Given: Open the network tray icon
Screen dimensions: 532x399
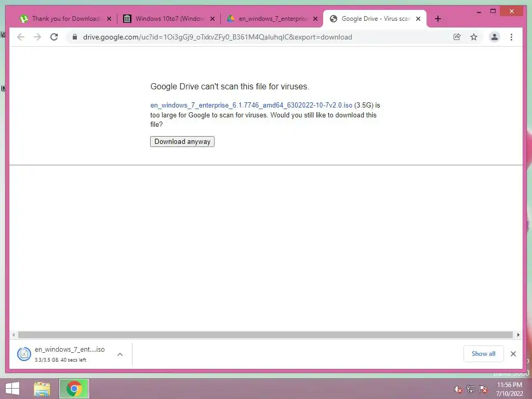Looking at the screenshot, I should (x=471, y=389).
